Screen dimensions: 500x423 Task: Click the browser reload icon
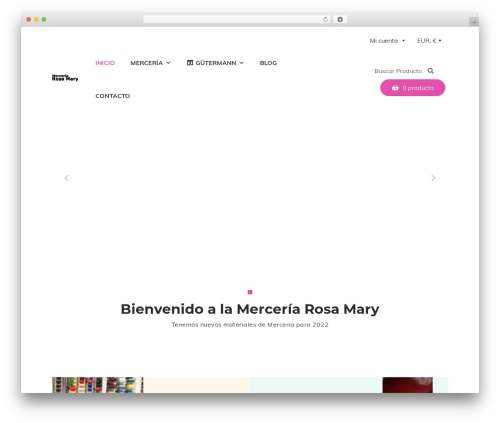(325, 20)
